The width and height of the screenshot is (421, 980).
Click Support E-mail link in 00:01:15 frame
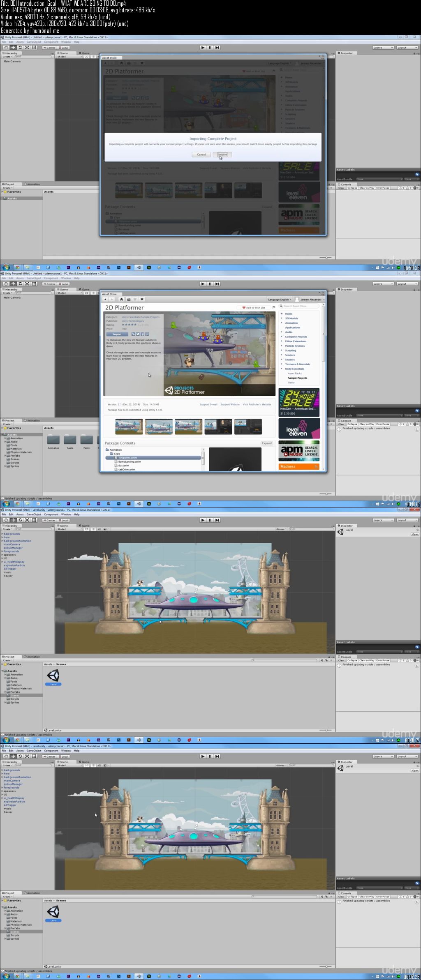(208, 404)
